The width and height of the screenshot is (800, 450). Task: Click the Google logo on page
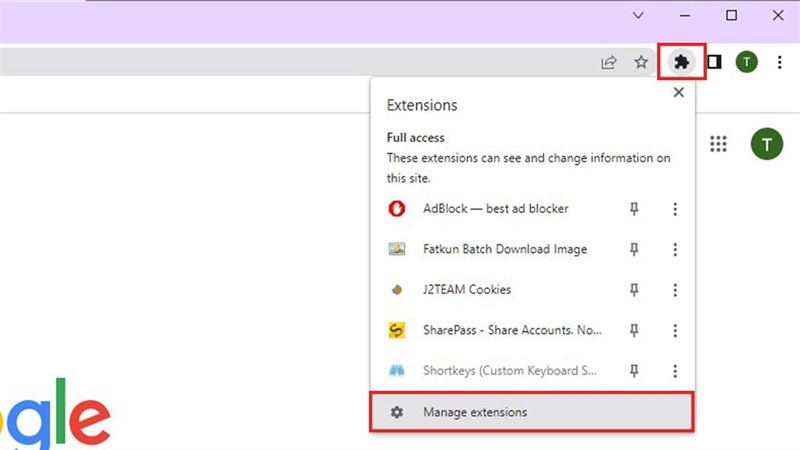coord(55,414)
